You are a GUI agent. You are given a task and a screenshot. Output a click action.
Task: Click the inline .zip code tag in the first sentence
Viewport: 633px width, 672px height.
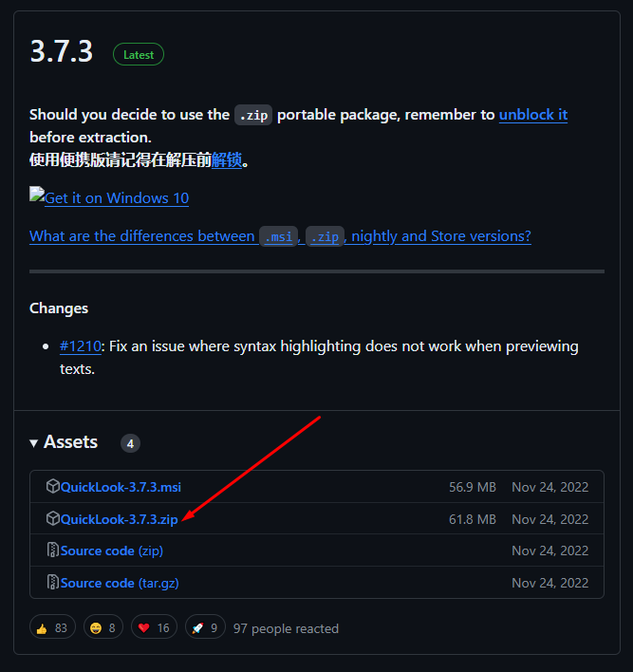point(253,115)
